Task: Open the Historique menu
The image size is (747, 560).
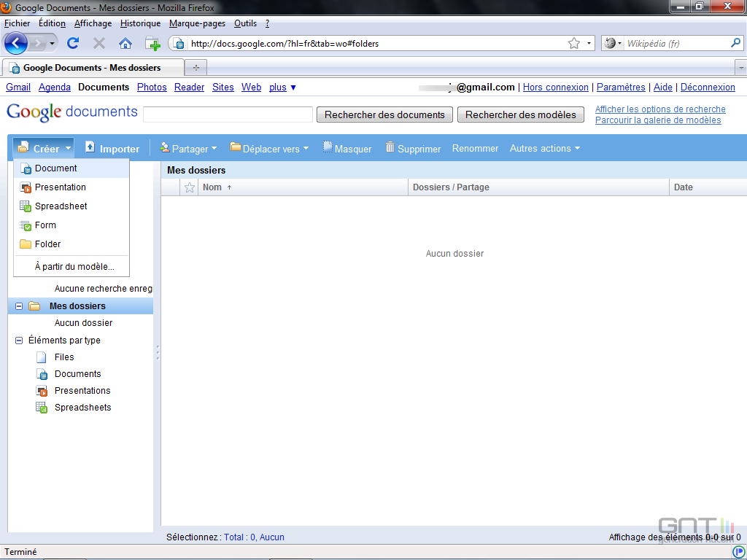Action: click(x=141, y=23)
